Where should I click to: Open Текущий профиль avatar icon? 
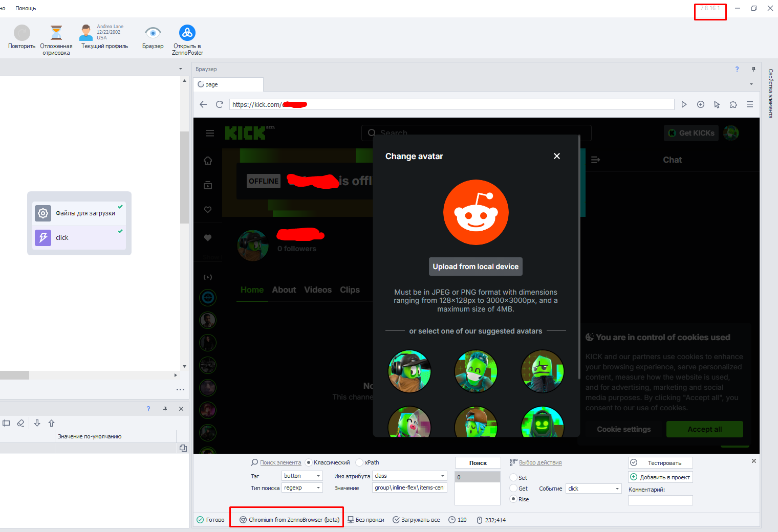pyautogui.click(x=86, y=33)
